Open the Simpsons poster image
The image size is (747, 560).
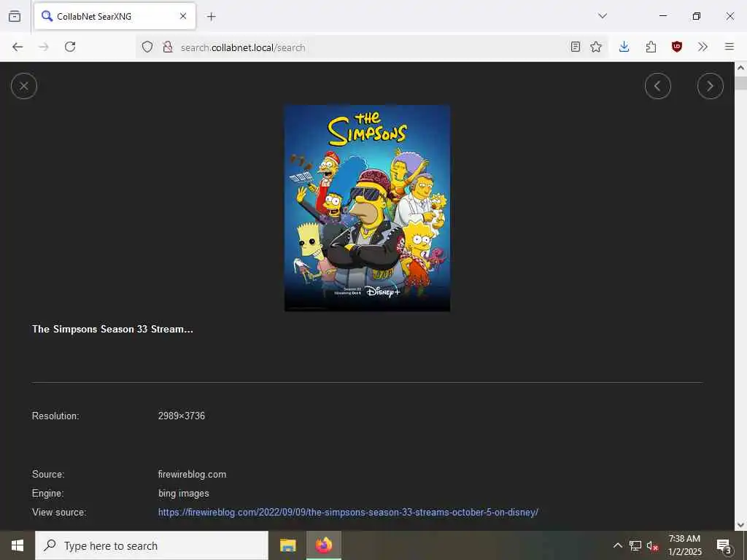point(367,208)
